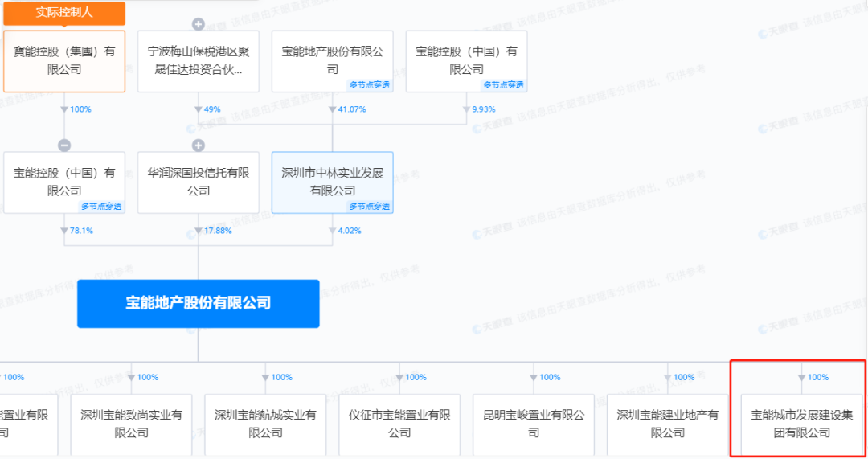Open 深圳宝能航城实业有限公司 subsidiary node
The image size is (868, 459).
pyautogui.click(x=265, y=424)
